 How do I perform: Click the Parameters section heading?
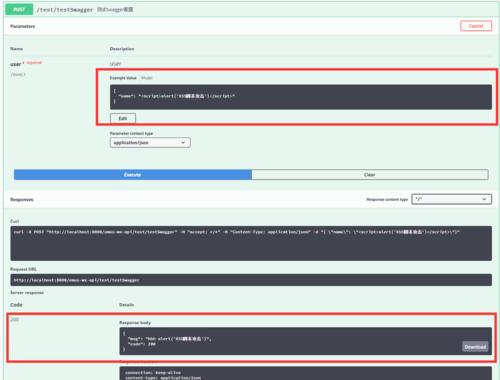point(22,26)
